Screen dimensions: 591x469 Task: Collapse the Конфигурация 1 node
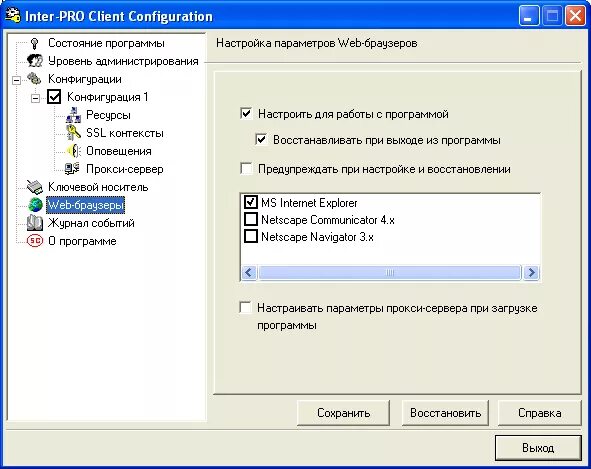tap(35, 98)
